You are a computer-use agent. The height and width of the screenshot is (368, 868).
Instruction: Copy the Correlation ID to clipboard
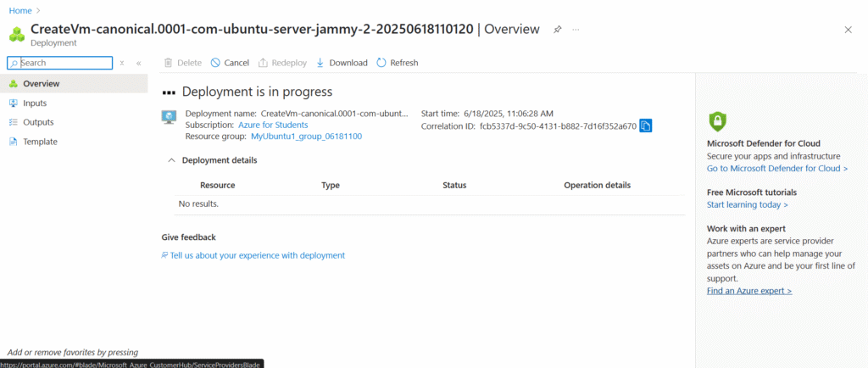645,126
